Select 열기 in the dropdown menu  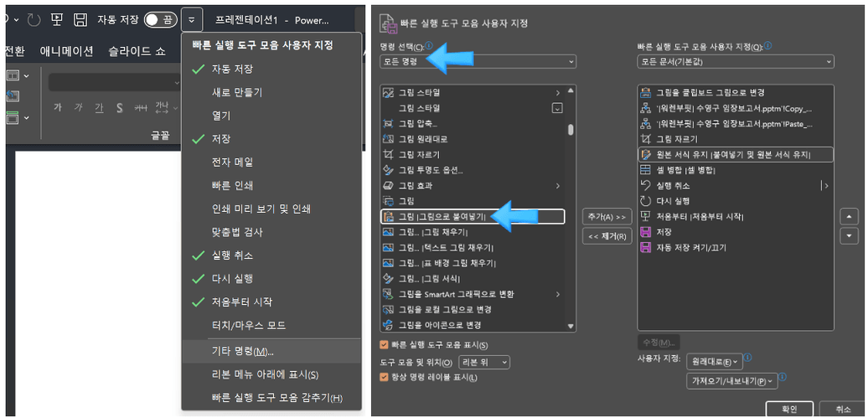271,116
